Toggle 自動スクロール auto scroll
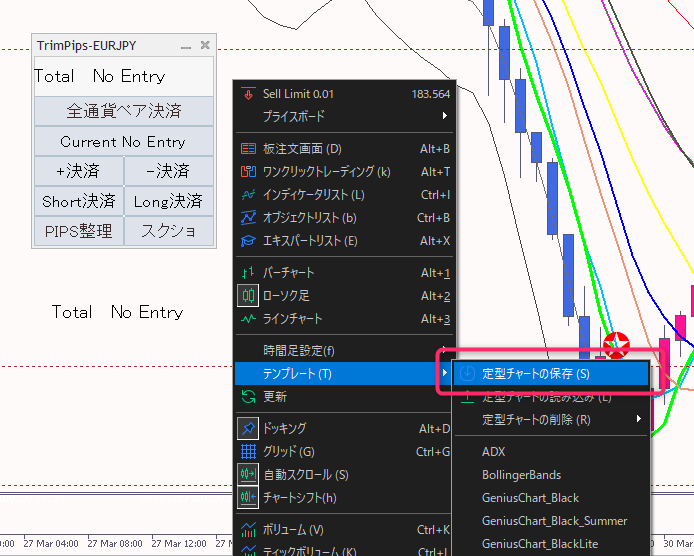The height and width of the screenshot is (556, 694). pos(248,475)
